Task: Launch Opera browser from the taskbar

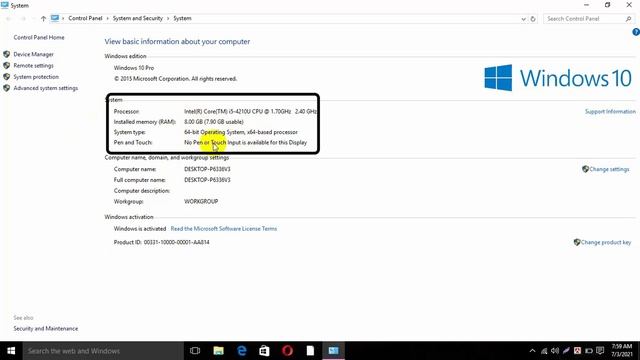Action: pos(287,351)
